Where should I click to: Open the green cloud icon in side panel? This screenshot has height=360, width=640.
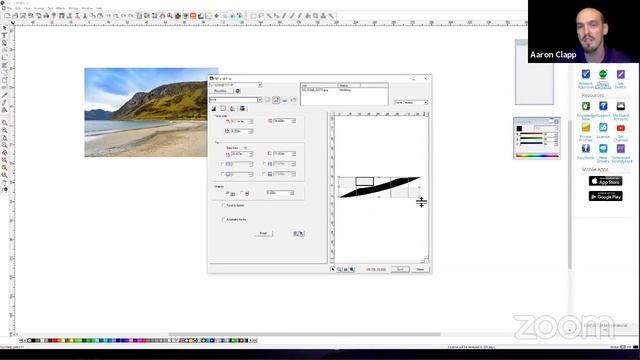pos(603,74)
